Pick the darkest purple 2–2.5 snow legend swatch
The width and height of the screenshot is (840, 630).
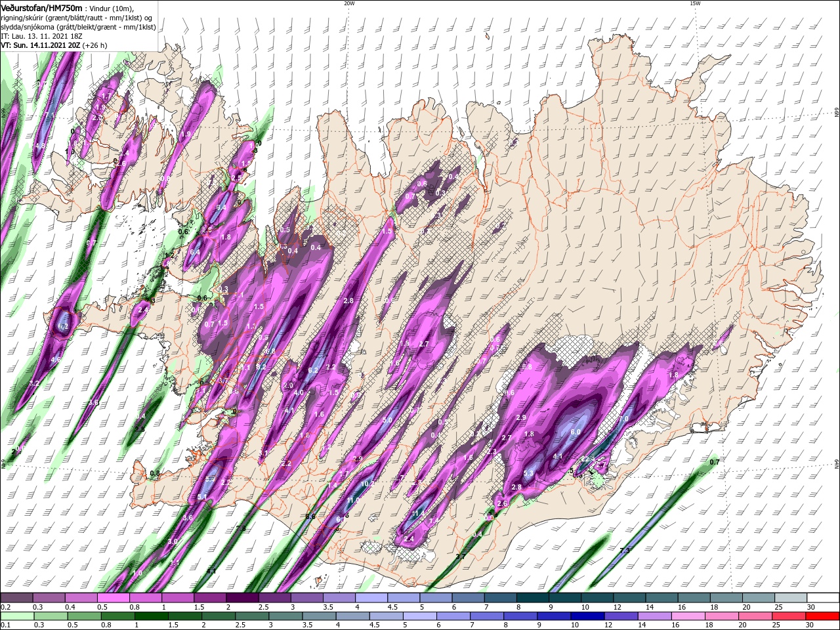[242, 598]
